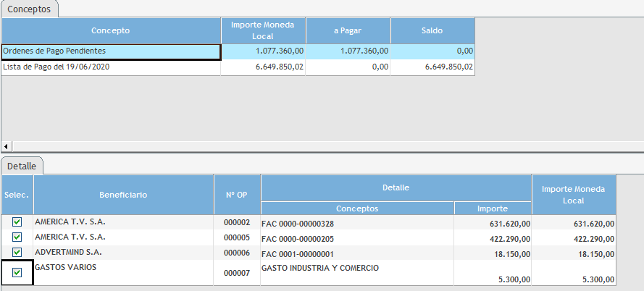Viewport: 644px width, 291px height.
Task: Click the OP number 000007 cell
Action: coord(237,273)
